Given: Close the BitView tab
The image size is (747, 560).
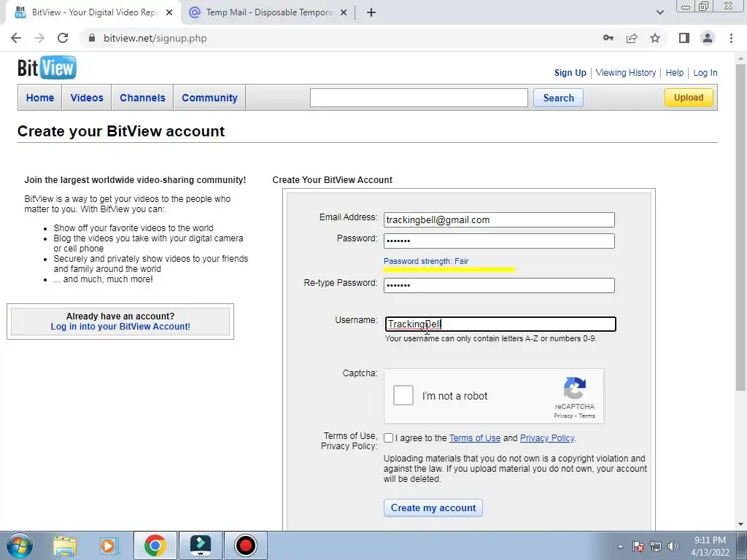Looking at the screenshot, I should click(x=169, y=12).
